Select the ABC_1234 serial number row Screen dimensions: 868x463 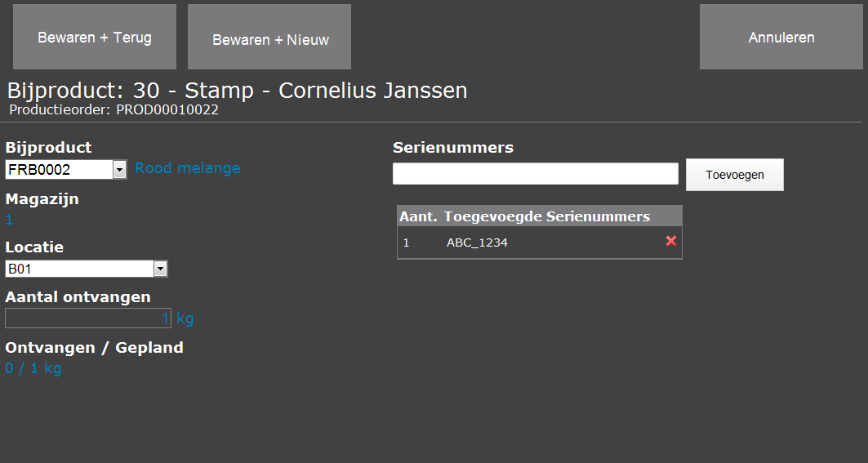(x=540, y=243)
